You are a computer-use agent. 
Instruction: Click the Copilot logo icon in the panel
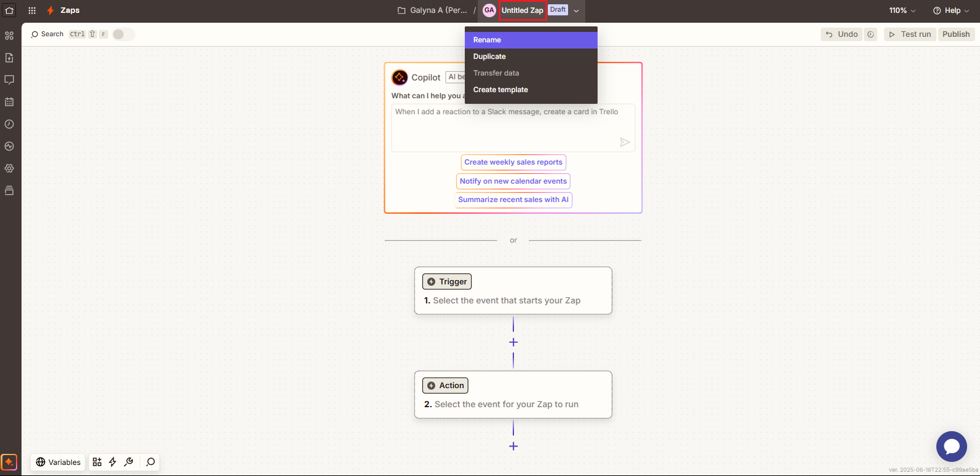point(400,77)
